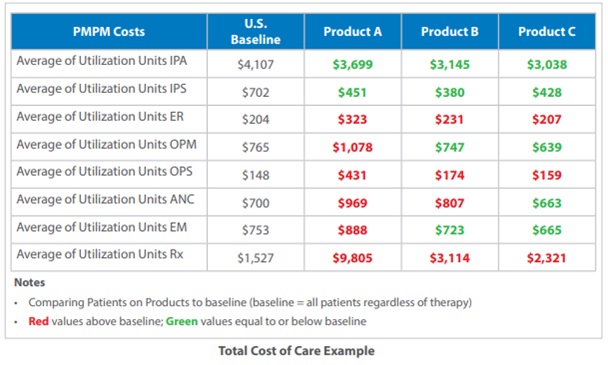Click the $2,321 Product C Rx cell
Screen dimensions: 608x365
[x=547, y=258]
